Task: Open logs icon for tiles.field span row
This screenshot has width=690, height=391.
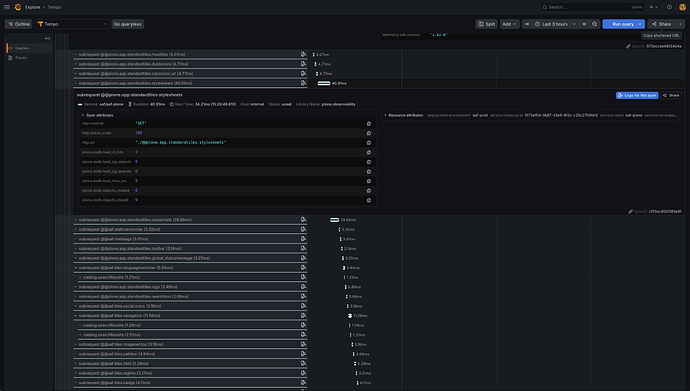Action: (x=303, y=363)
